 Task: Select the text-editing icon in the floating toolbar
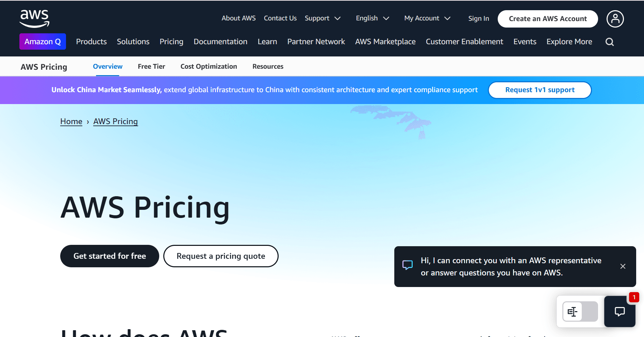pyautogui.click(x=573, y=311)
